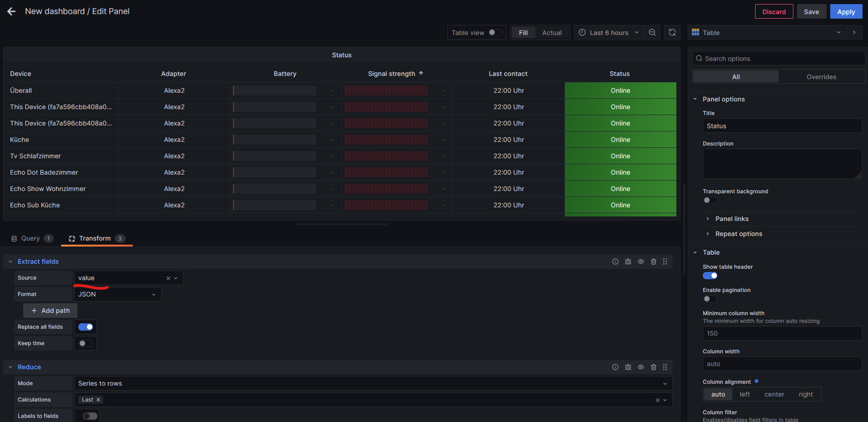Remove the Last calculation tag
The image size is (868, 422).
(98, 400)
